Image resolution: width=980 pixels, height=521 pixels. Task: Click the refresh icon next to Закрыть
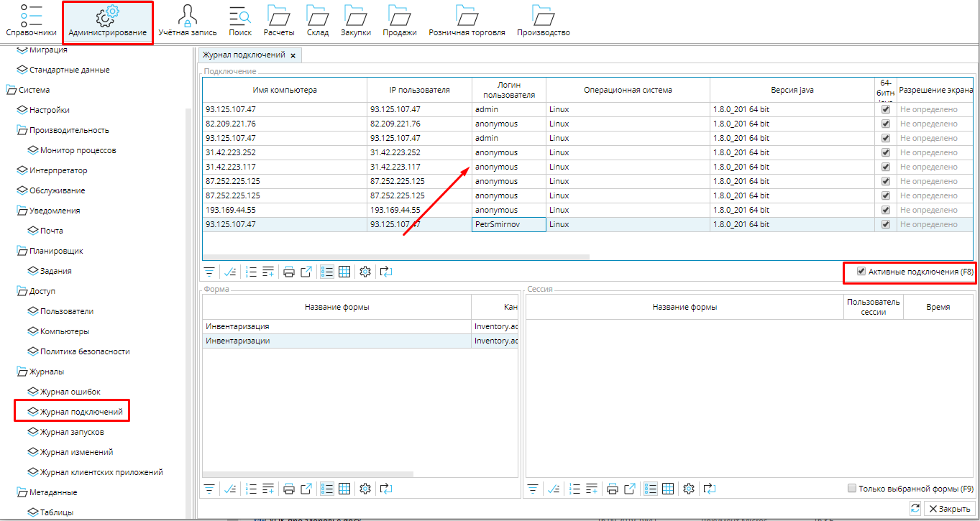pos(915,509)
